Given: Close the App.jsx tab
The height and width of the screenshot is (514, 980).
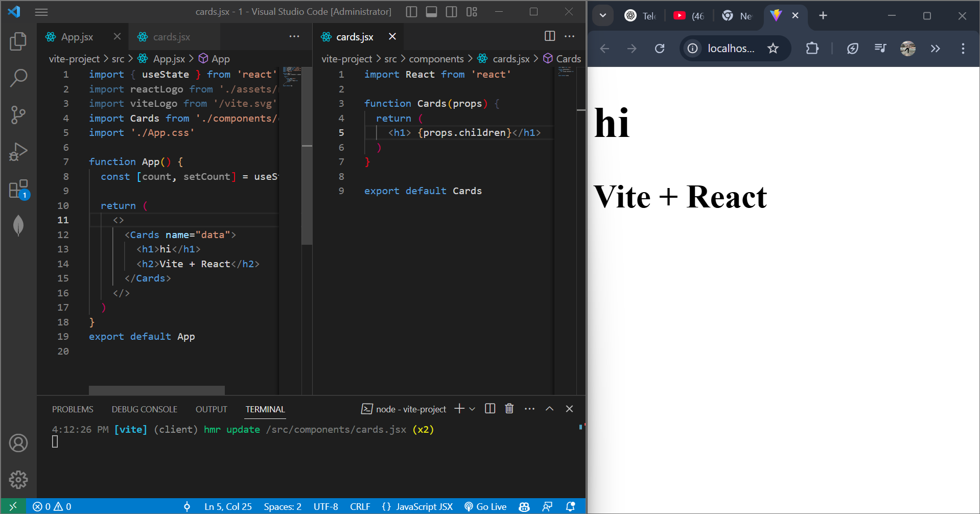Looking at the screenshot, I should [117, 36].
